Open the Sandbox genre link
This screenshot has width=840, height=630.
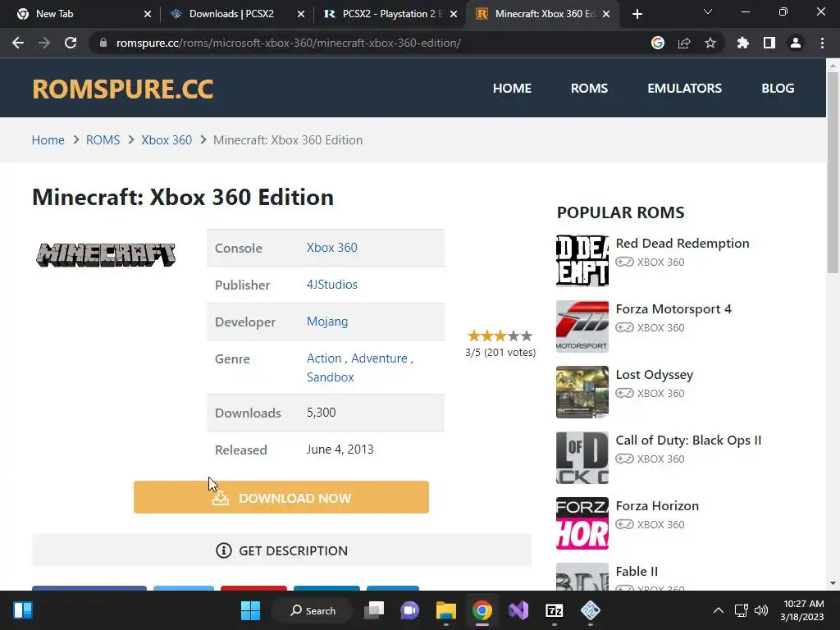click(330, 377)
